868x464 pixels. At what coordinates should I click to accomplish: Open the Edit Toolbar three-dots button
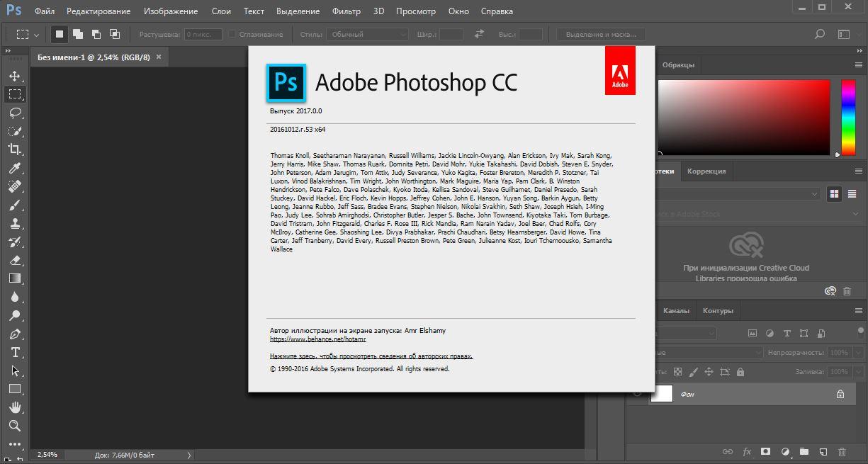[15, 444]
